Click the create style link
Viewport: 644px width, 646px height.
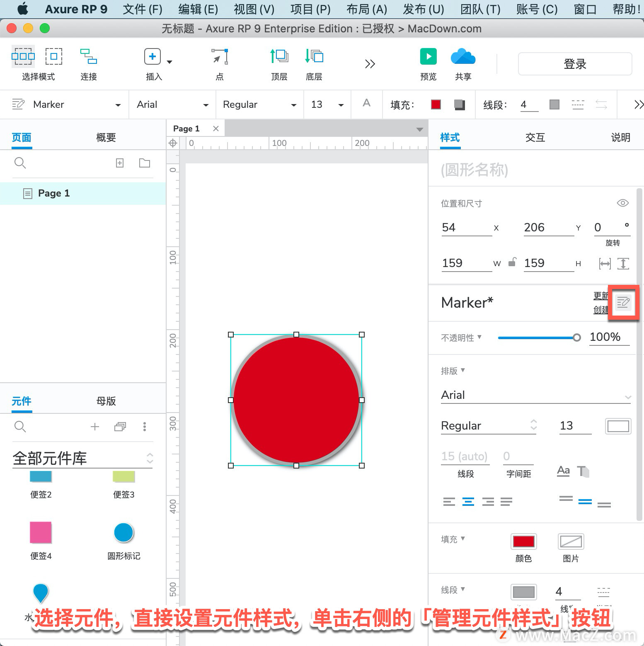[601, 310]
